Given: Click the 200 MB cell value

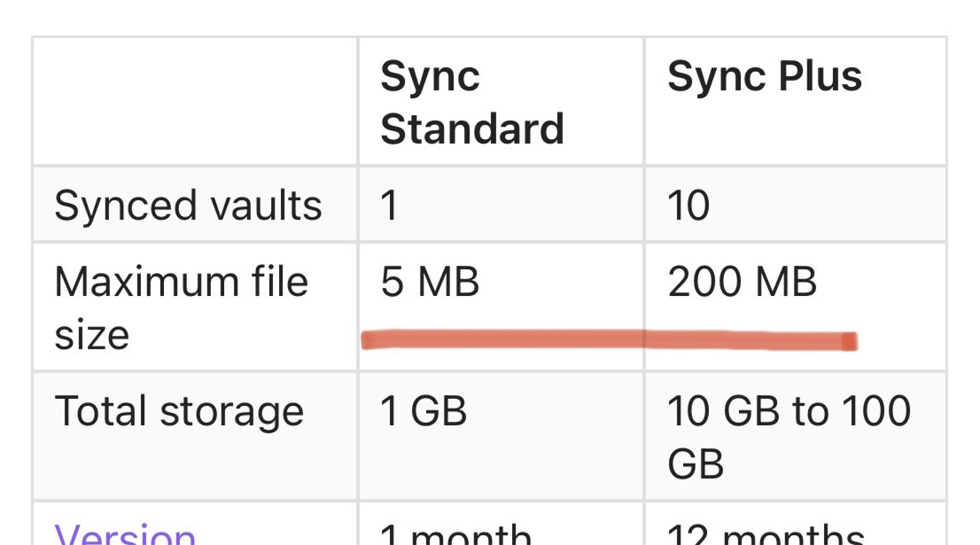Looking at the screenshot, I should coord(742,282).
